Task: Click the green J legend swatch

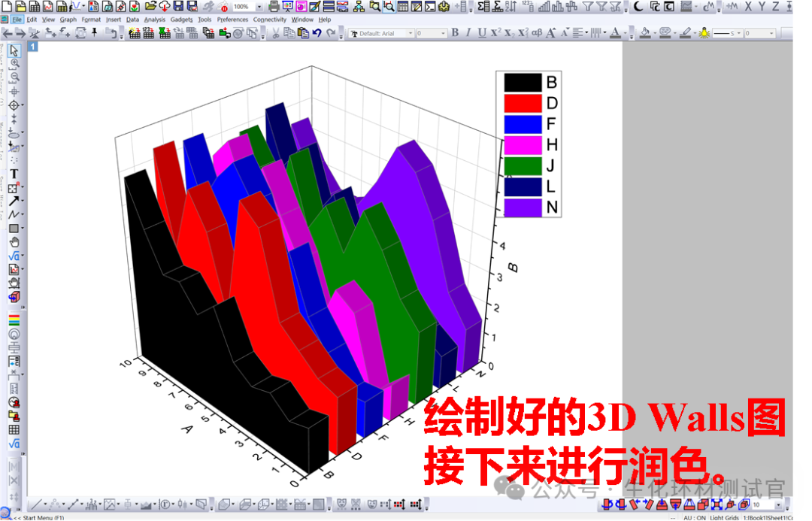Action: click(x=523, y=165)
